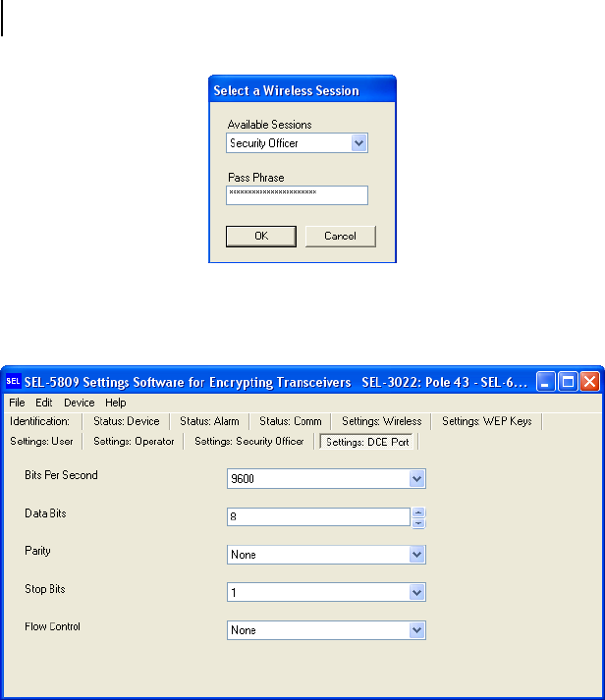605x700 pixels.
Task: Expand the Parity dropdown
Action: click(417, 555)
